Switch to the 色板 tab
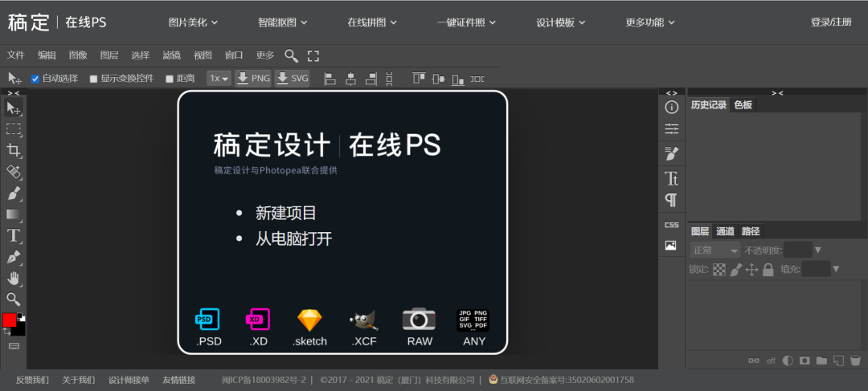Image resolution: width=868 pixels, height=391 pixels. [743, 105]
